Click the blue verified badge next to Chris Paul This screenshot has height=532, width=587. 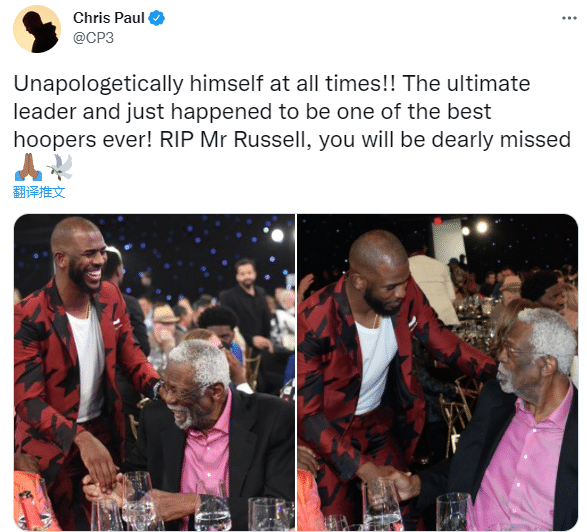(157, 18)
